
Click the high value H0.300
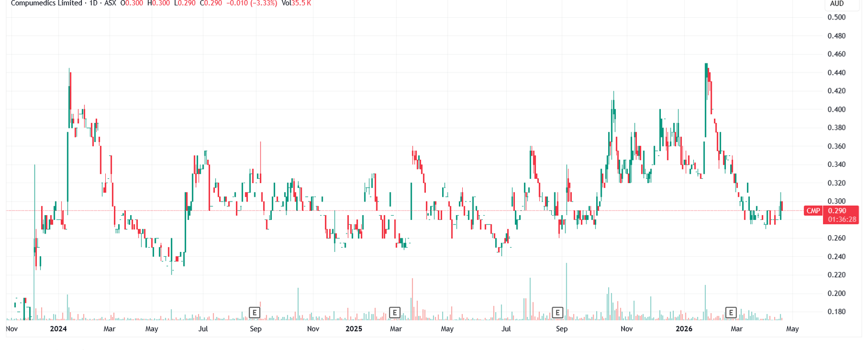158,3
